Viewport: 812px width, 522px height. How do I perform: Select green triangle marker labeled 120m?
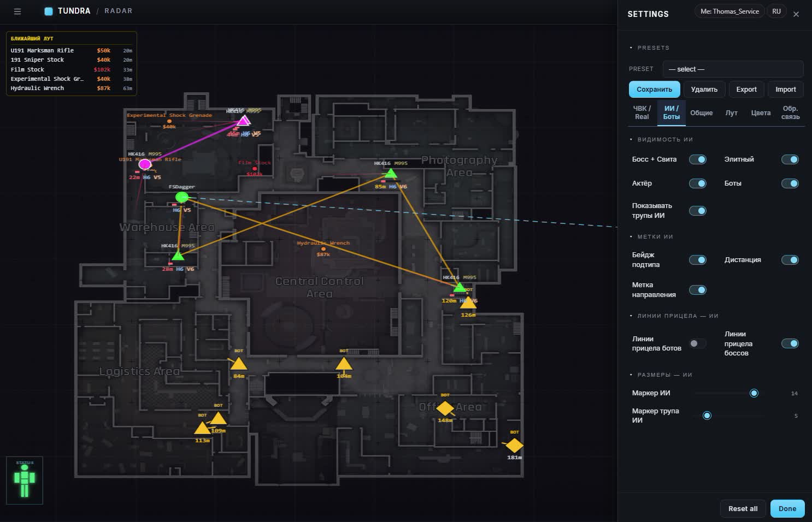tap(460, 287)
